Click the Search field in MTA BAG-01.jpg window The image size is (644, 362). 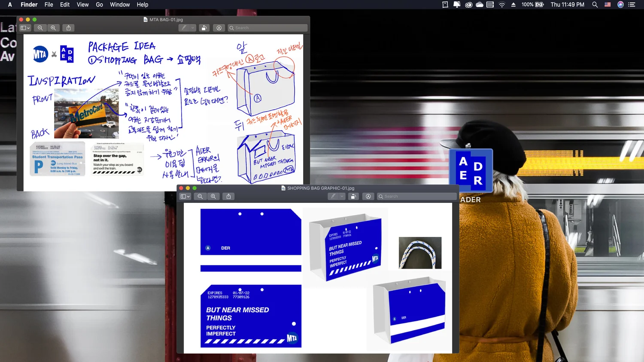267,28
